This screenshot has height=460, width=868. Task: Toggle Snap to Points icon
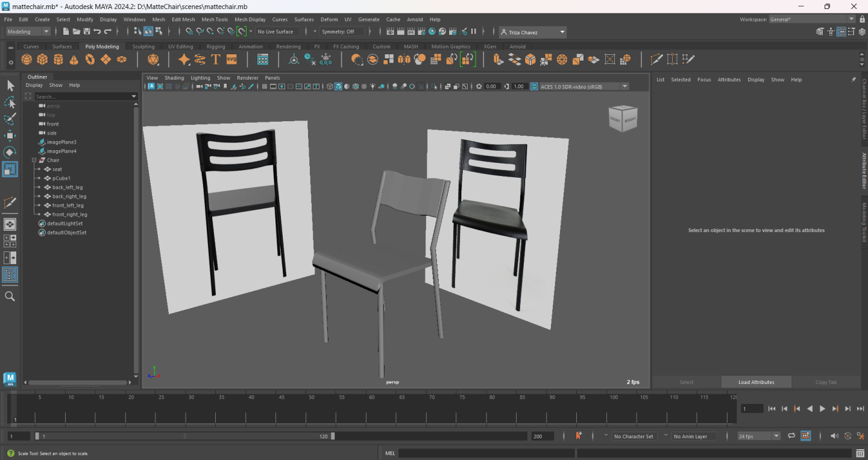pyautogui.click(x=210, y=31)
